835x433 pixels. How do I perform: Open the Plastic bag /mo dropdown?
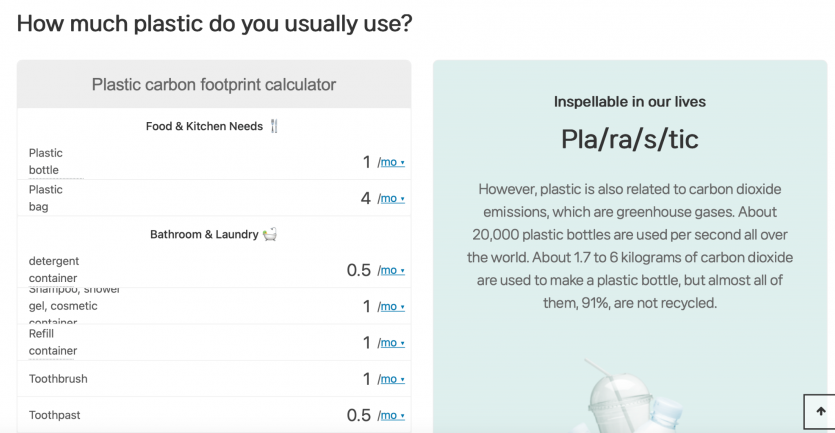(391, 198)
